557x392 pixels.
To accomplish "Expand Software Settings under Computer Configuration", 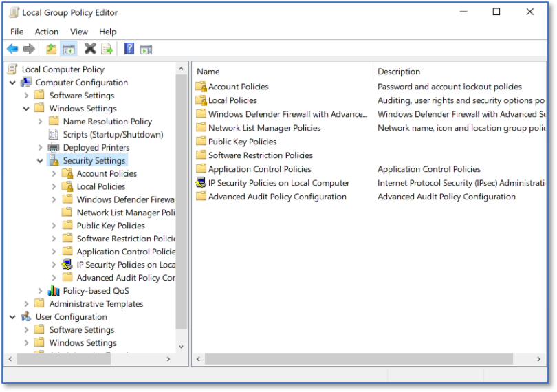I will (x=26, y=95).
